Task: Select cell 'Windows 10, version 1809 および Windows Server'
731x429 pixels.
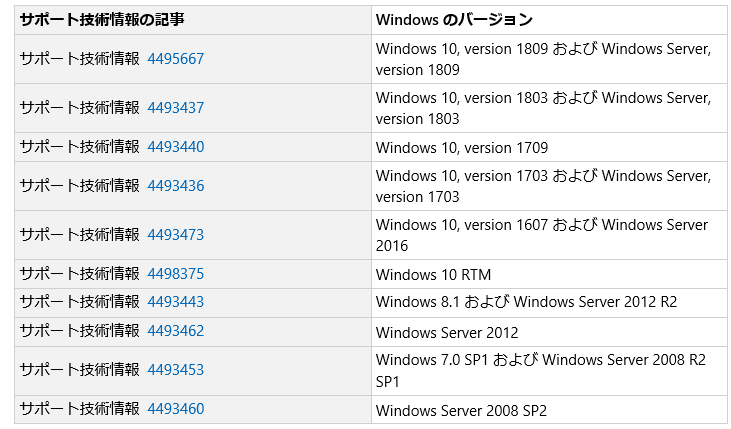Action: tap(549, 59)
